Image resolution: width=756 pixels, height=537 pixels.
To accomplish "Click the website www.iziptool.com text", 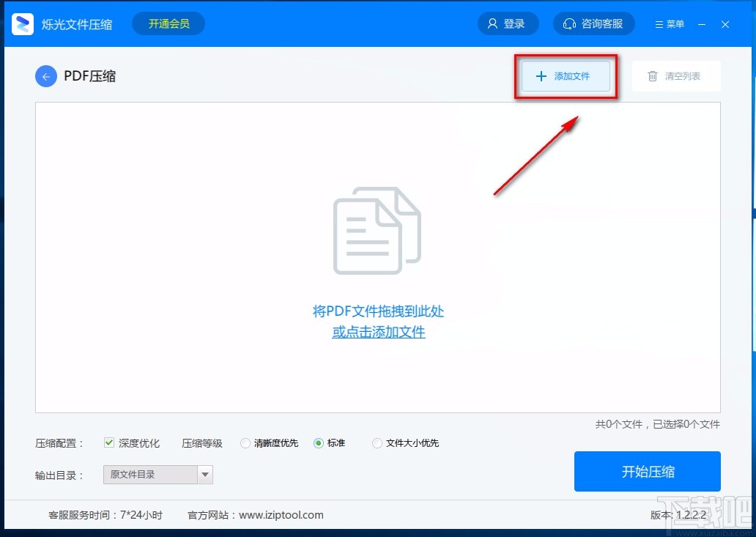I will 281,515.
